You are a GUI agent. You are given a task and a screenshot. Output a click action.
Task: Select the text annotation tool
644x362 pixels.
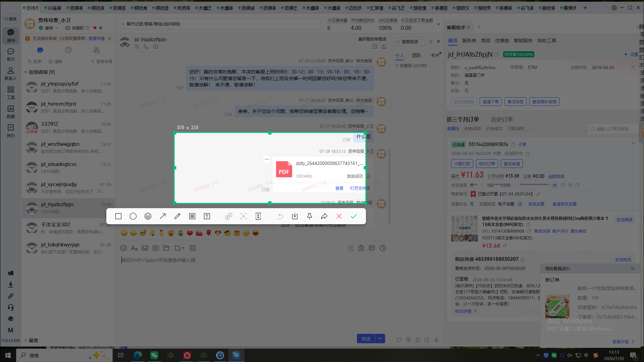pyautogui.click(x=207, y=216)
